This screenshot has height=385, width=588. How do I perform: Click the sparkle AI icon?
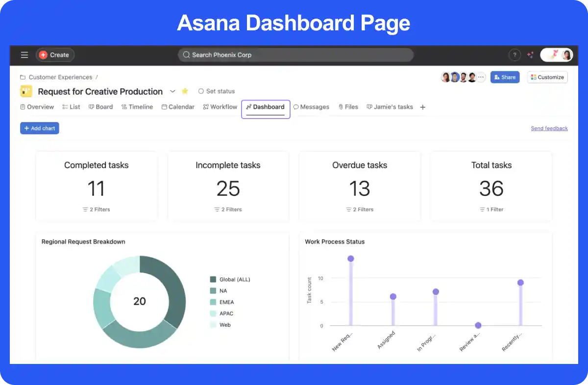(x=530, y=55)
